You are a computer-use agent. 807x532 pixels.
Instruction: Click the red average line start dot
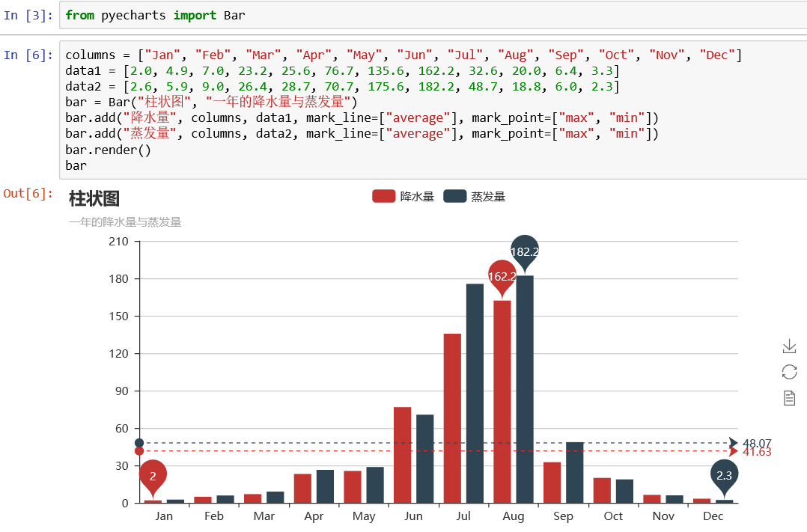pyautogui.click(x=139, y=451)
